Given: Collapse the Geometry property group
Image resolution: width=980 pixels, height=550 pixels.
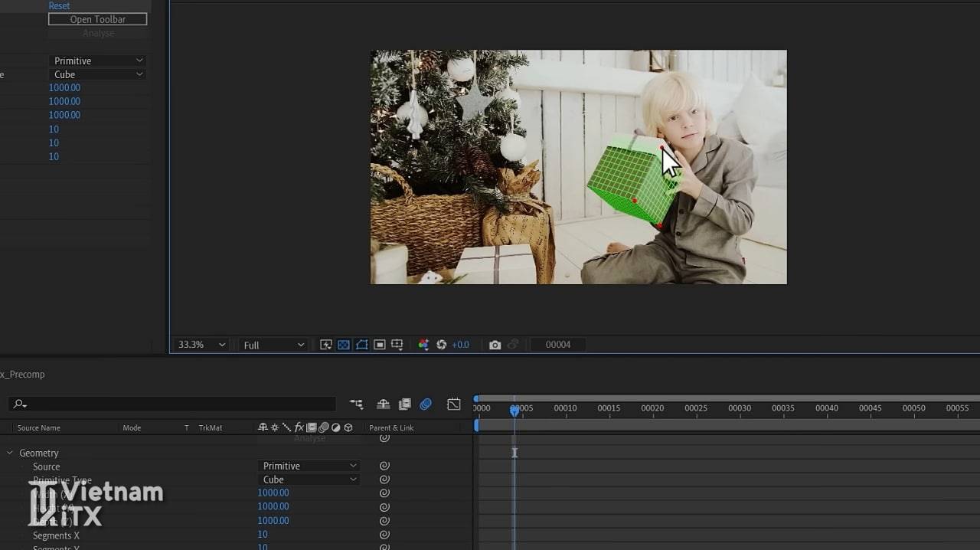Looking at the screenshot, I should 10,453.
